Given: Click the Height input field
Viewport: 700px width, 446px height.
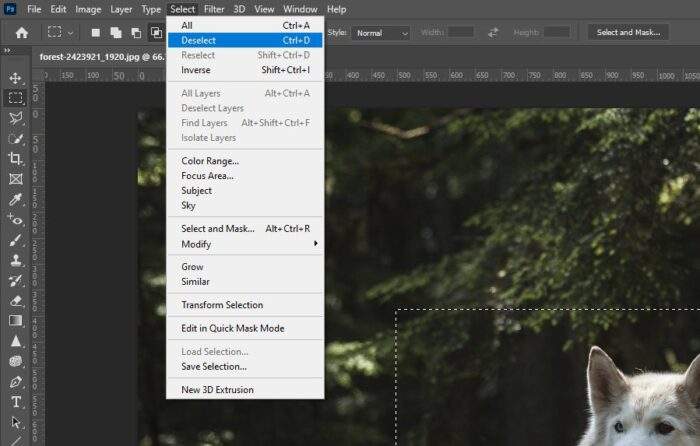Looking at the screenshot, I should pyautogui.click(x=557, y=32).
